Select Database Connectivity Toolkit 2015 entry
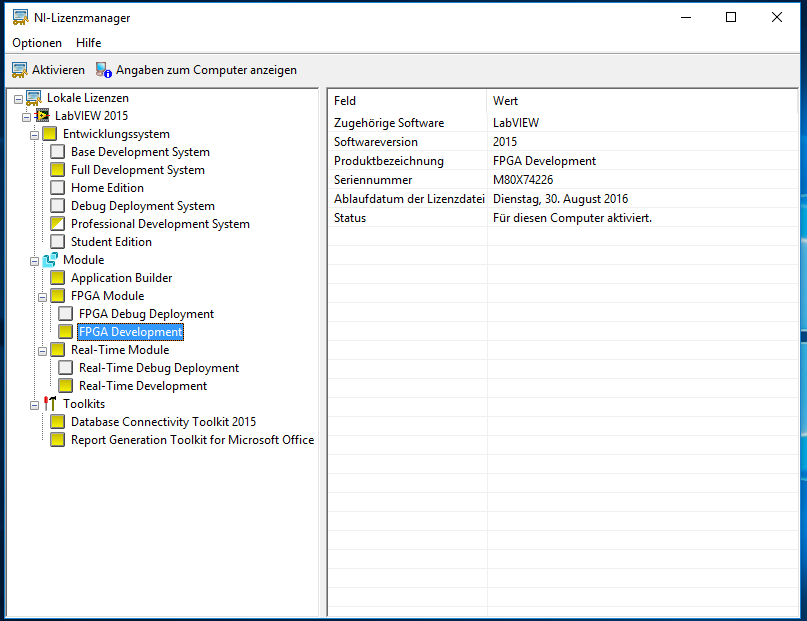 click(x=163, y=422)
